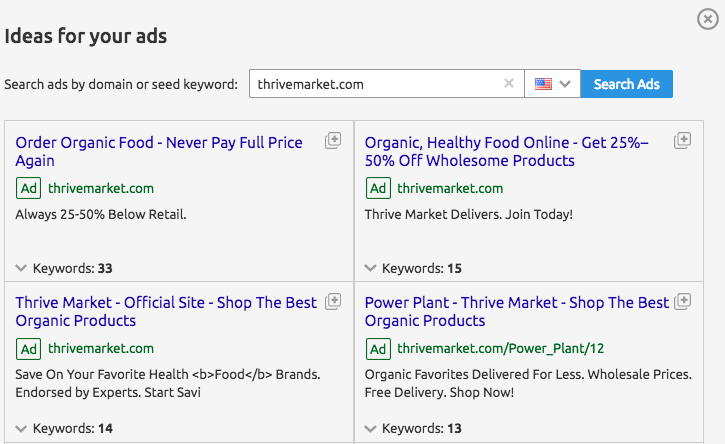Click 'Search ads by domain or seed keyword' label
Image resolution: width=725 pixels, height=444 pixels.
121,84
